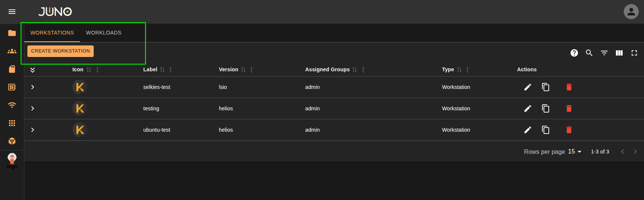Screen dimensions: 644x200
Task: Delete the ubuntu-test workstation
Action: pyautogui.click(x=569, y=130)
